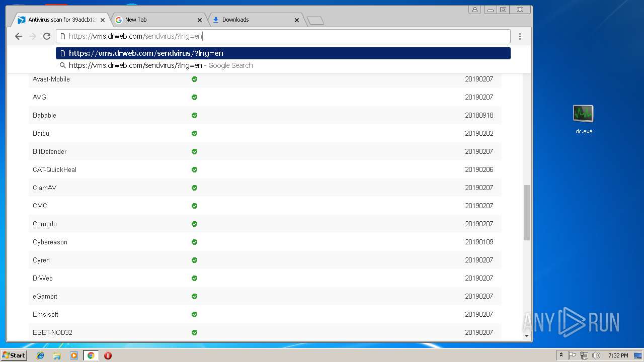This screenshot has height=362, width=644.
Task: Click the volume speaker tray icon
Action: (x=596, y=355)
